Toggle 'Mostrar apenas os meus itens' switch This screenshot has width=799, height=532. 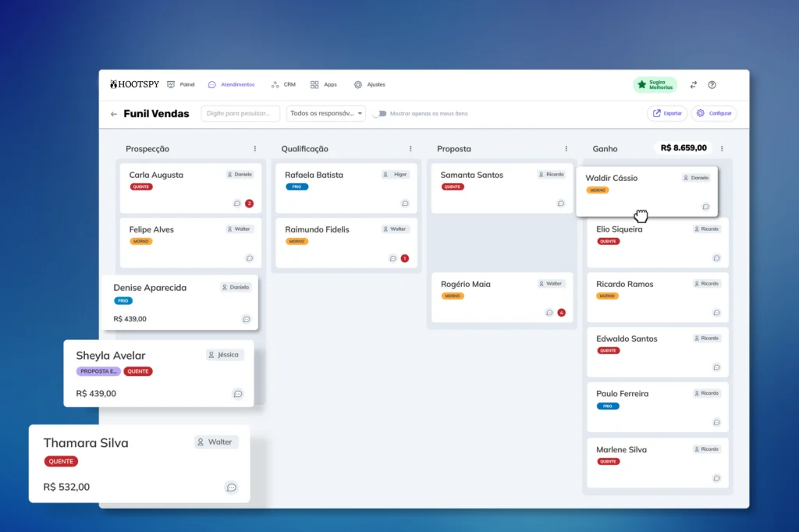pyautogui.click(x=379, y=114)
